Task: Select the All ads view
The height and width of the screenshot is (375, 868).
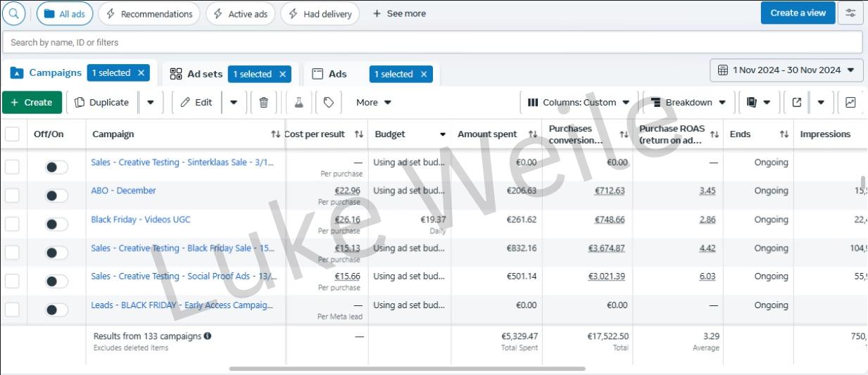Action: (65, 13)
